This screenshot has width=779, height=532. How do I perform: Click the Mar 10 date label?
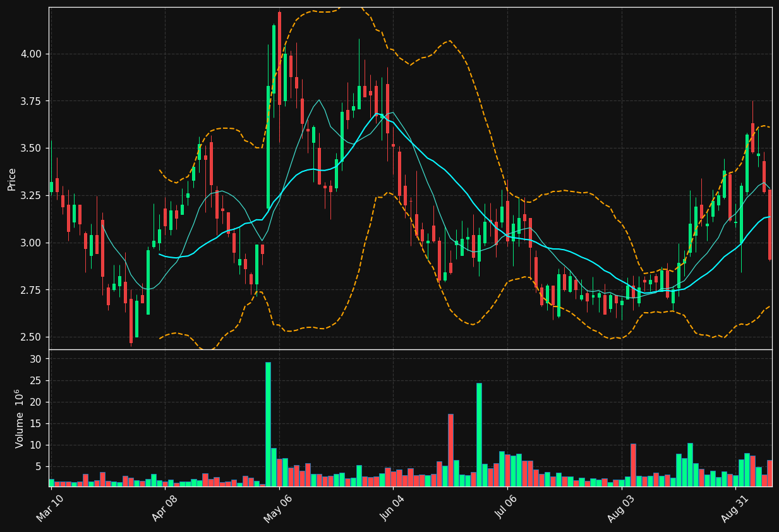(x=50, y=508)
